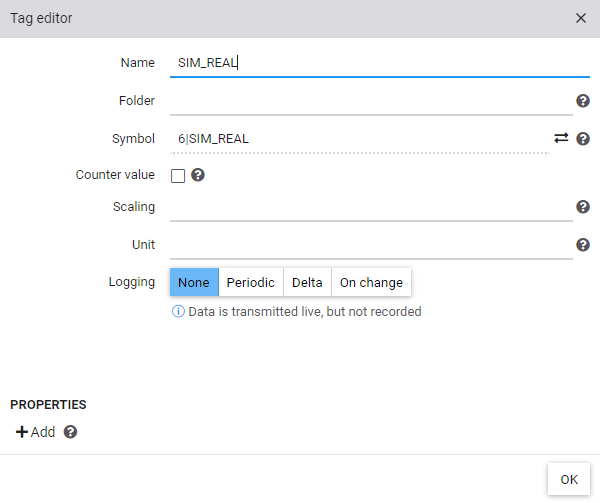
Task: Focus the Name field containing SIM_REAL
Action: (380, 63)
